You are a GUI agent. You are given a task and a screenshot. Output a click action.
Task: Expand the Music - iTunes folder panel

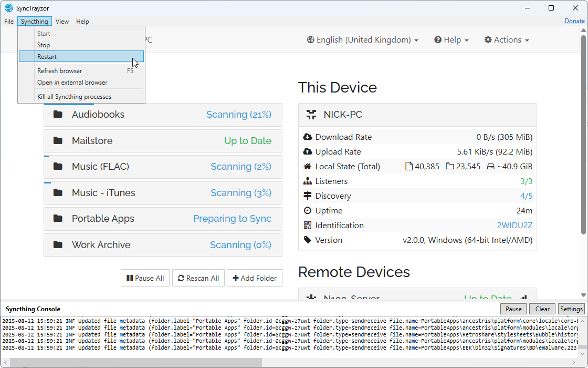pos(163,193)
